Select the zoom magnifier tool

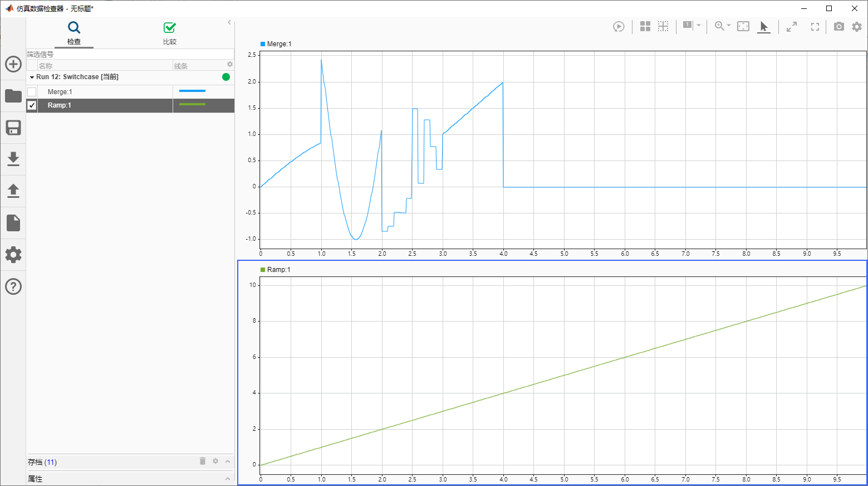(x=720, y=26)
